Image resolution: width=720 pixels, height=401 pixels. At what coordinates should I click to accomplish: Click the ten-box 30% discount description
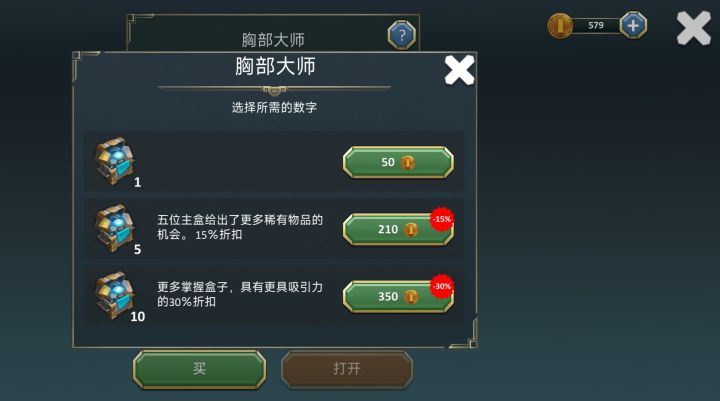(x=240, y=294)
